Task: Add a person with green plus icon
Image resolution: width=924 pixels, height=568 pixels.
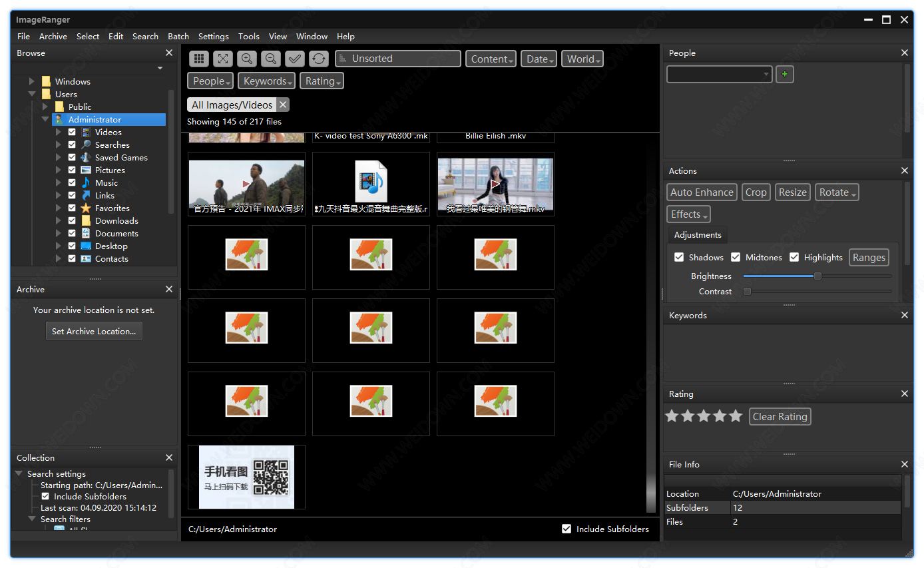Action: click(x=785, y=74)
